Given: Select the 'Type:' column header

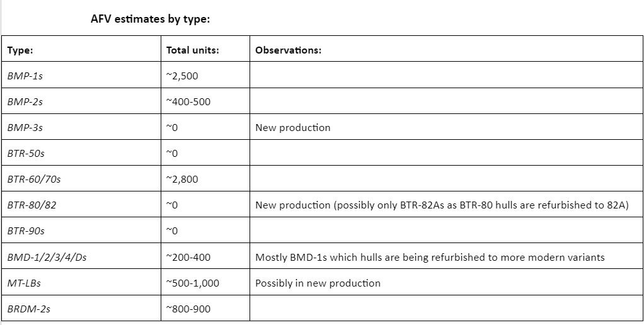Looking at the screenshot, I should (x=20, y=50).
